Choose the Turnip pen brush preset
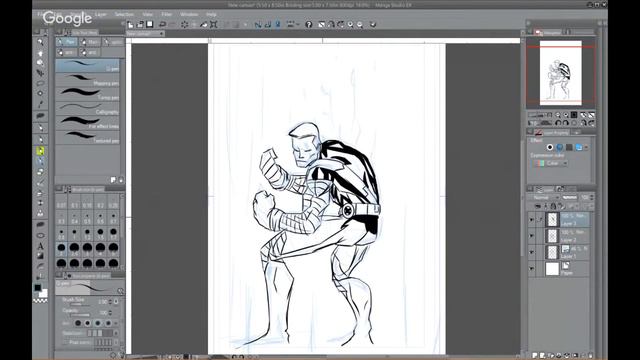Screen dimensions: 640x360 point(87,94)
